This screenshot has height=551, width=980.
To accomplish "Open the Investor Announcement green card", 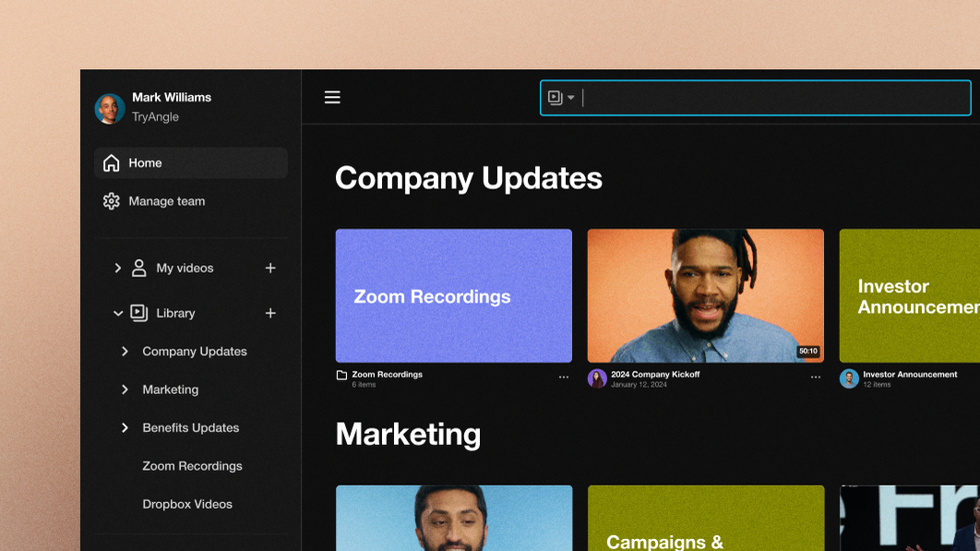I will [x=909, y=296].
